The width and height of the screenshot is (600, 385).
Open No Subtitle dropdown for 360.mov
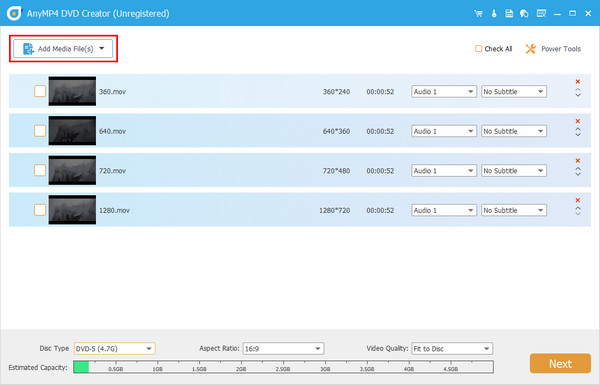coord(514,91)
